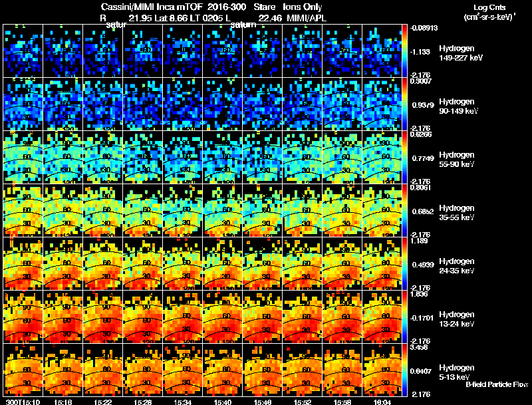
Task: Click the 15:28 time axis label
Action: click(142, 402)
